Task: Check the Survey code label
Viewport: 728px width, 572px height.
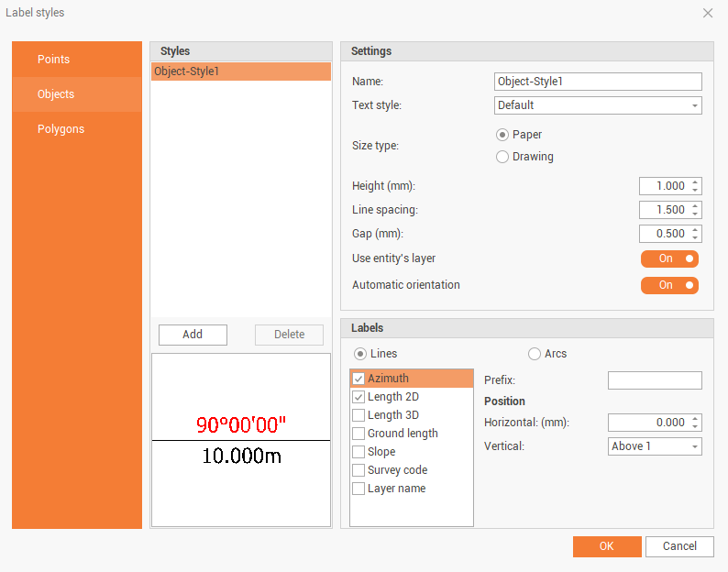Action: [x=358, y=470]
